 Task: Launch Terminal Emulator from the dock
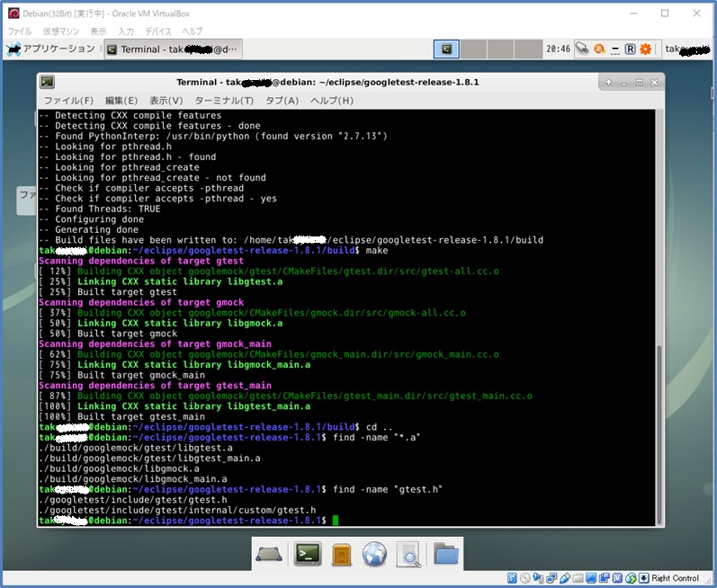point(308,554)
